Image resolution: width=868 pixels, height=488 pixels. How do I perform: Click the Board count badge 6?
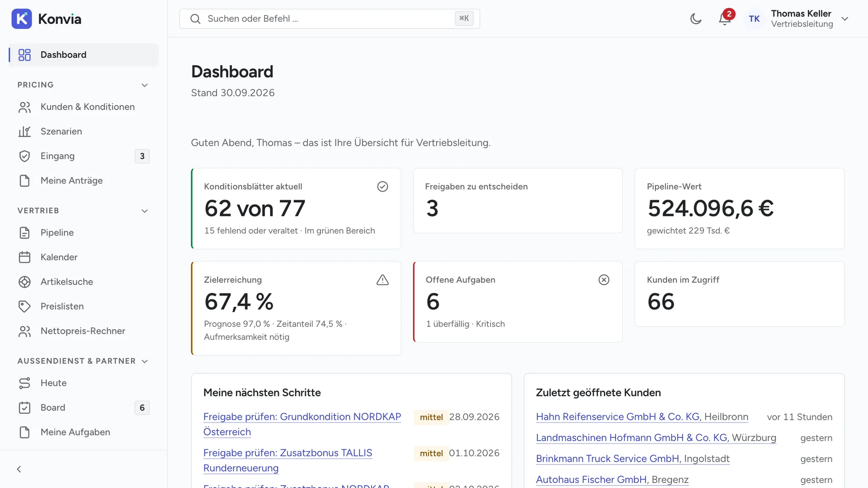point(142,408)
